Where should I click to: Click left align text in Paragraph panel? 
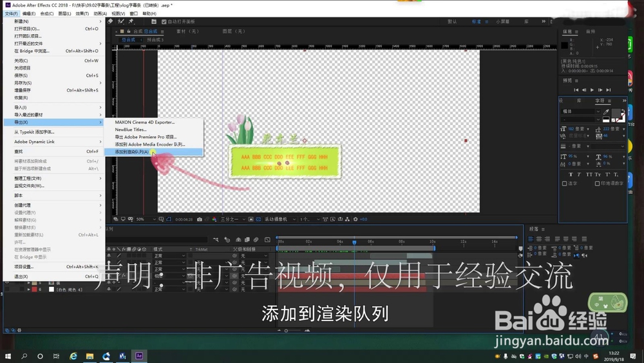click(x=531, y=239)
